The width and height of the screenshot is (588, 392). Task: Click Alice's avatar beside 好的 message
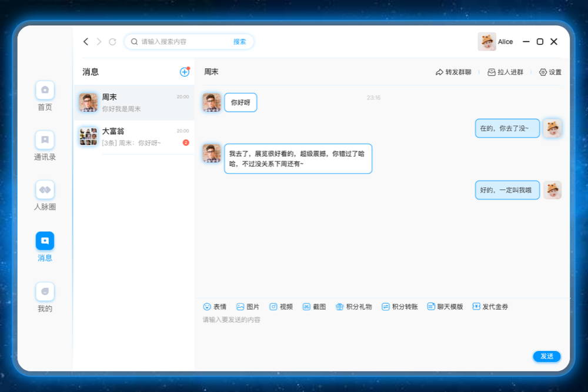[552, 190]
